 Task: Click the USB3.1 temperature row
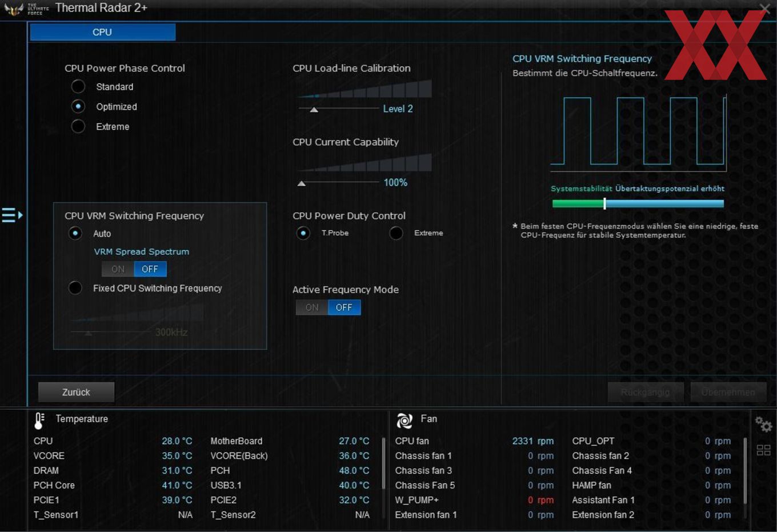(290, 486)
